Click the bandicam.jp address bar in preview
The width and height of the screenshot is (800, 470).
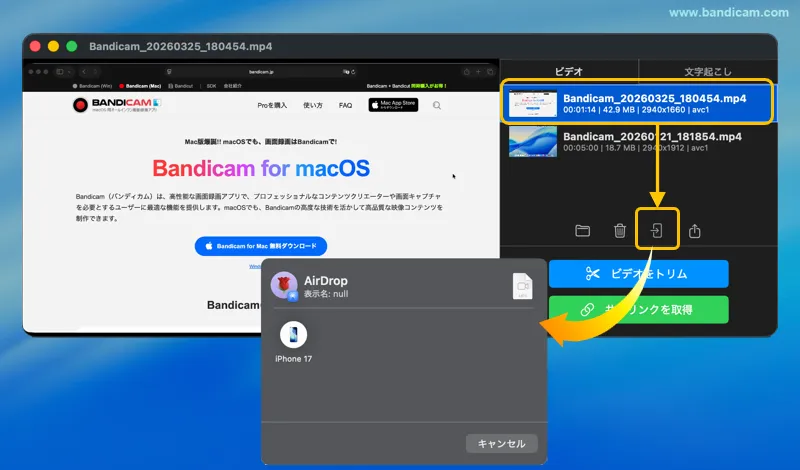261,72
